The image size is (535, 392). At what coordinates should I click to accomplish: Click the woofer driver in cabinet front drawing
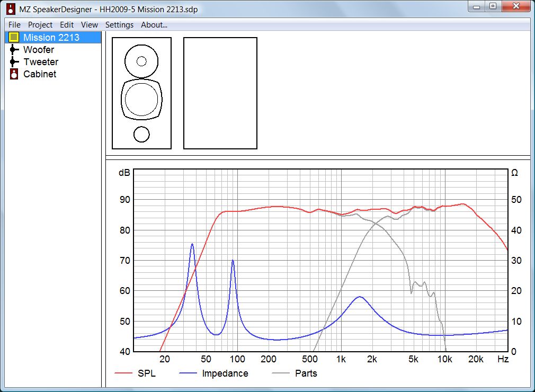coord(141,100)
